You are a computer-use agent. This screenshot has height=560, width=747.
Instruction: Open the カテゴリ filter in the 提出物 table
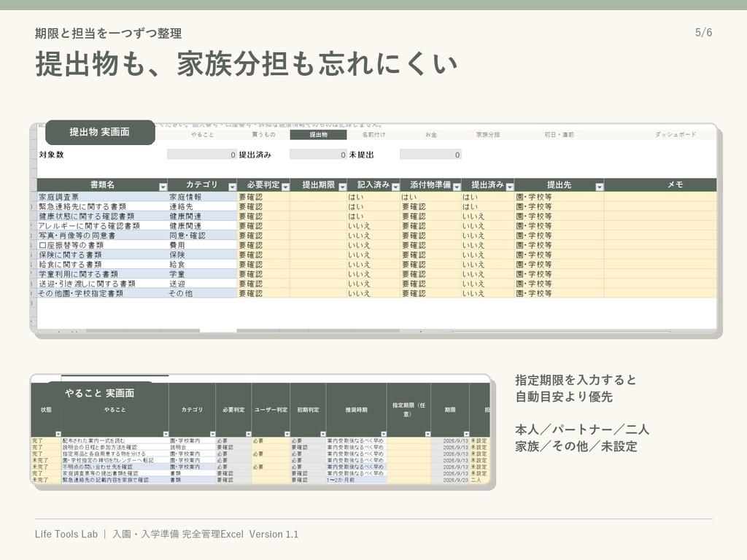[x=233, y=187]
